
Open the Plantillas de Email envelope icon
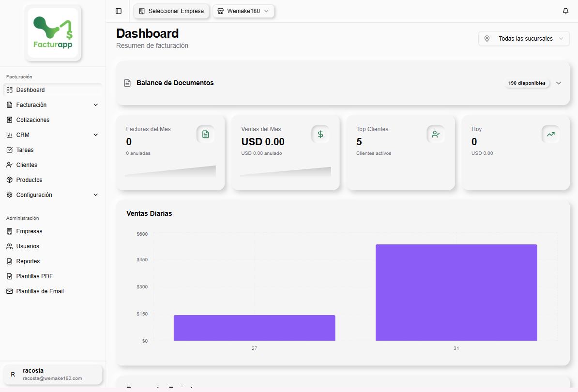click(8, 291)
